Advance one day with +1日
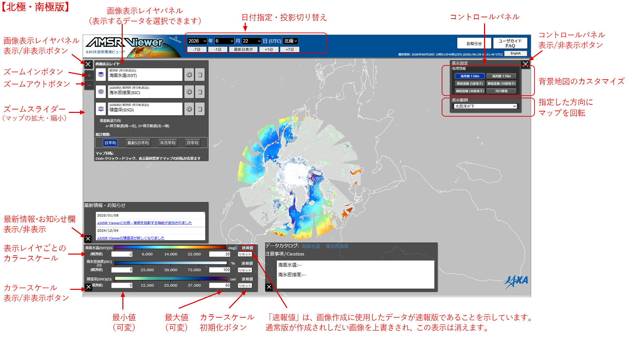Image resolution: width=644 pixels, height=339 pixels. tap(269, 49)
